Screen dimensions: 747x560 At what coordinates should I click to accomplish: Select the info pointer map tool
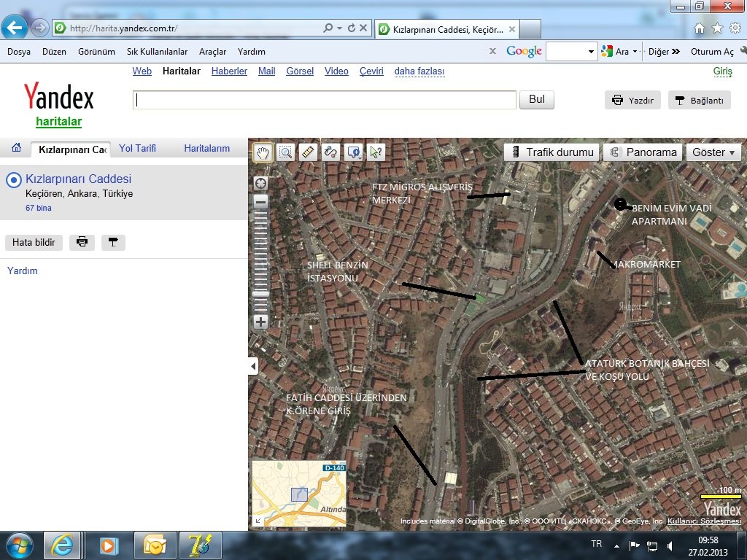tap(376, 152)
